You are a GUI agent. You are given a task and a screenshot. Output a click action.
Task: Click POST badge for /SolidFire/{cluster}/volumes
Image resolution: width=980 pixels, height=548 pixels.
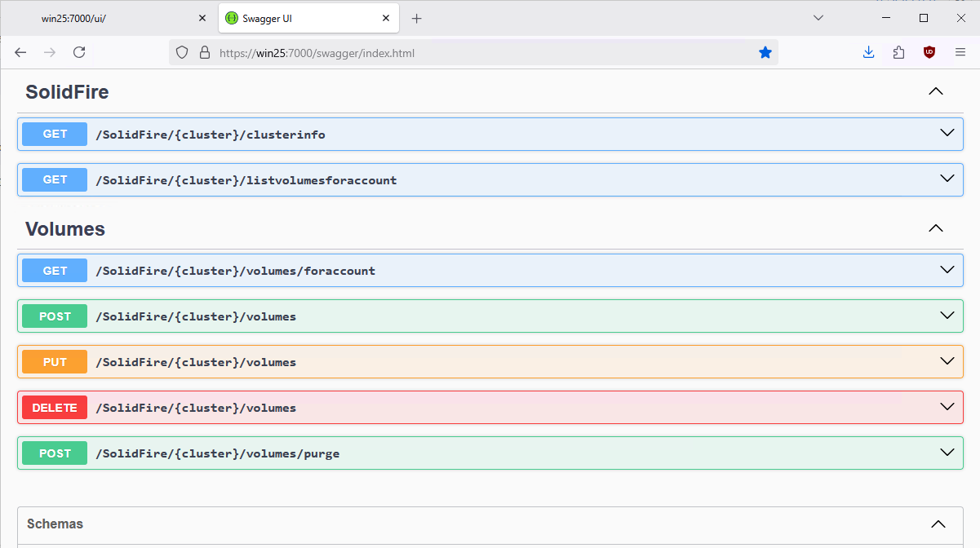[x=55, y=316]
